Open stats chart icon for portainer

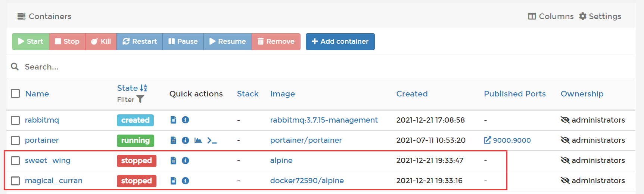pos(198,140)
